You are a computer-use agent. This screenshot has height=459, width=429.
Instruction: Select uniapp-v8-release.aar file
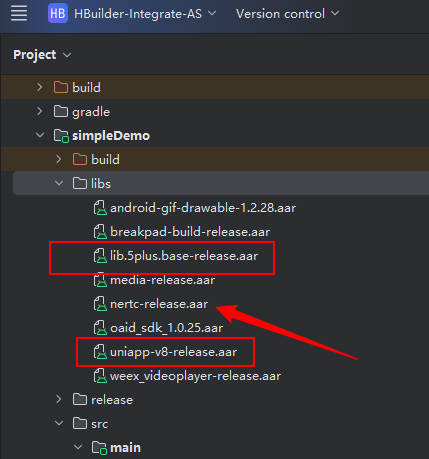point(173,352)
